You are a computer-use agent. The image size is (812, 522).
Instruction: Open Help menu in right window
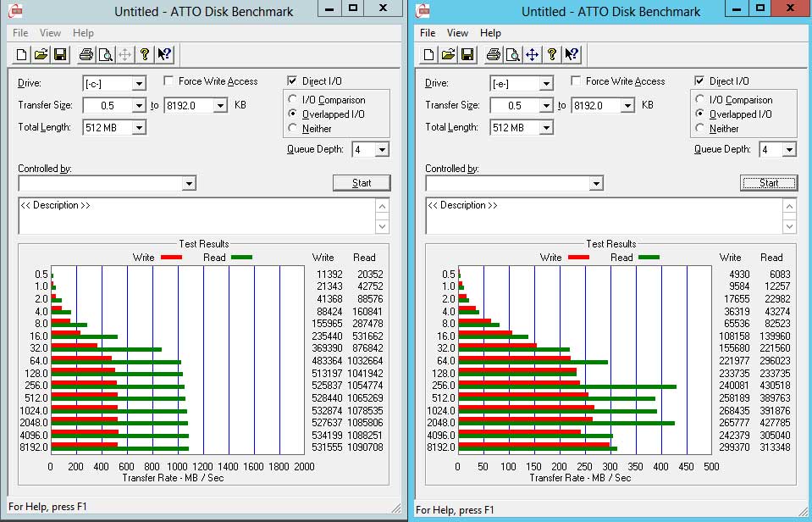tap(490, 33)
